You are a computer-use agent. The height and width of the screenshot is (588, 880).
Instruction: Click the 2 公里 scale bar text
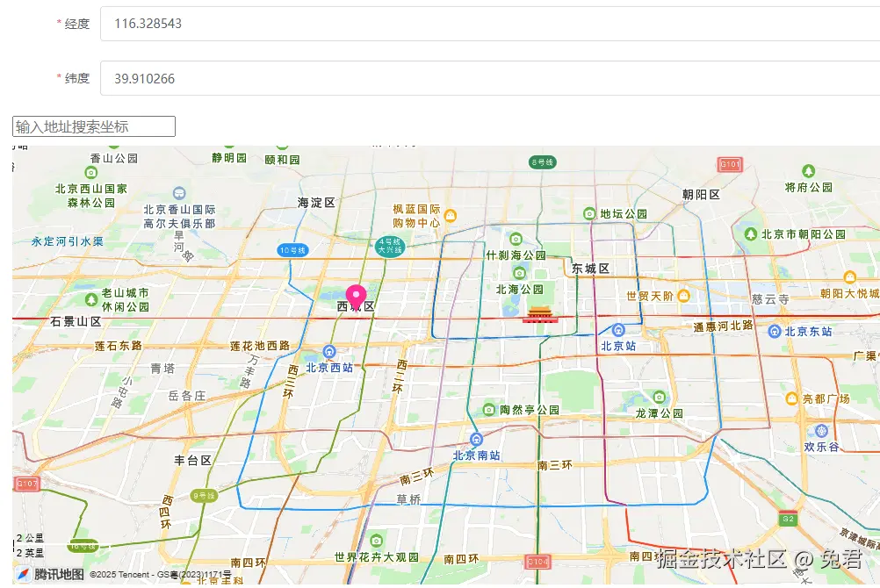30,537
